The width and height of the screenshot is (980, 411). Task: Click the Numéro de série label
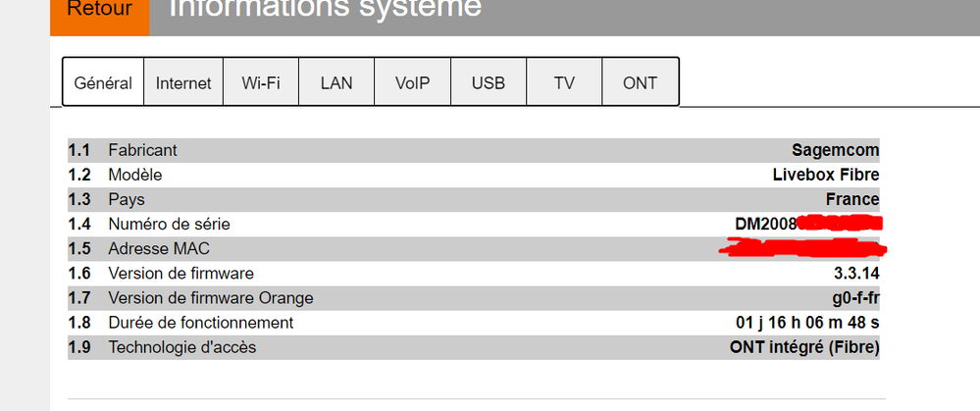click(169, 224)
